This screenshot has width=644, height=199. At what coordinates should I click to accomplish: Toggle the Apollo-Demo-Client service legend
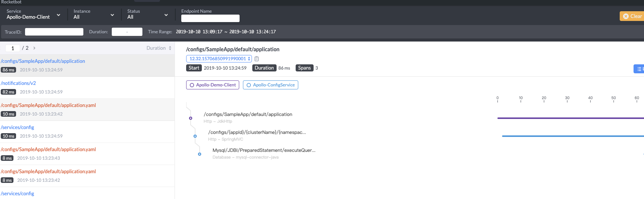[213, 85]
